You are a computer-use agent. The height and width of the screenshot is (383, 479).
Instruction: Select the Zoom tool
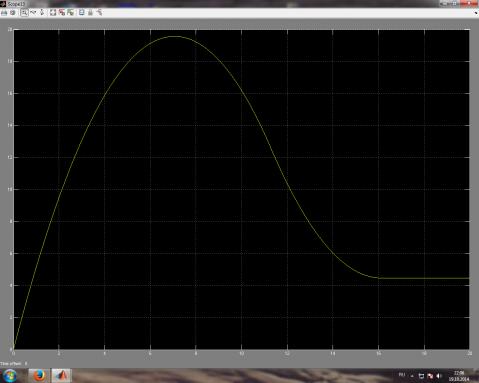pyautogui.click(x=24, y=13)
